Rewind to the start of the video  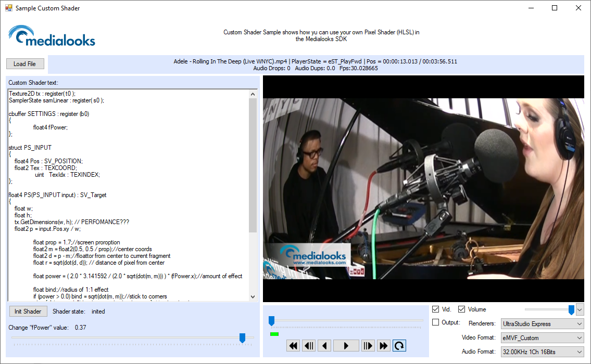coord(293,346)
